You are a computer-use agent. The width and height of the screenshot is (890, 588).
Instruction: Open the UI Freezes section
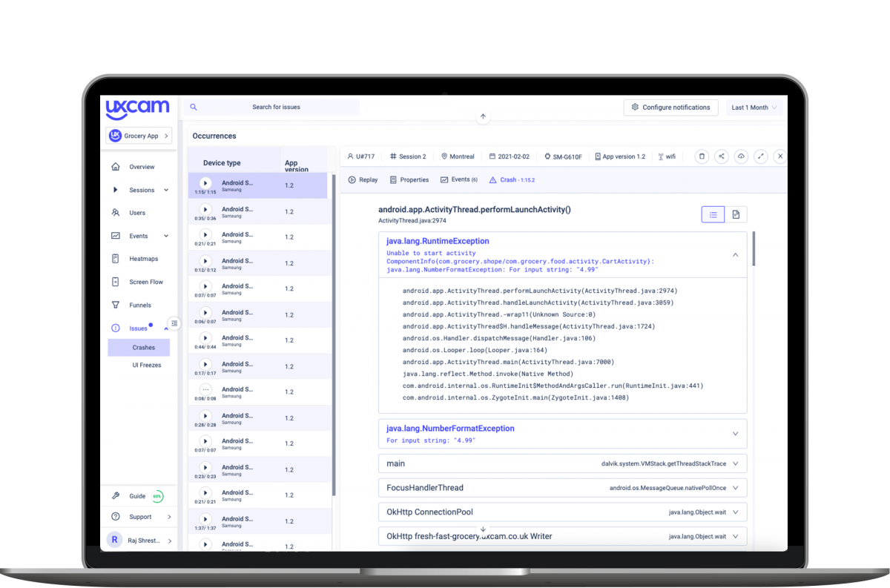(x=146, y=365)
